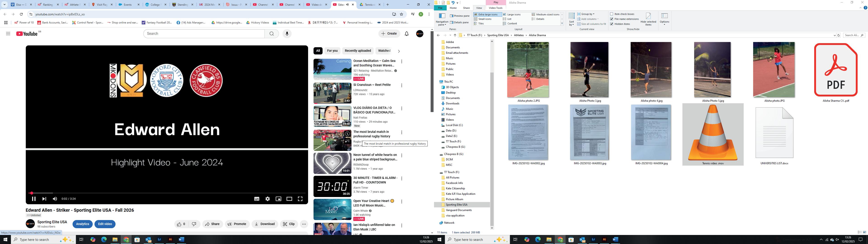Viewport: 868px width, 244px height.
Task: Click voice search microphone icon
Action: coord(287,34)
